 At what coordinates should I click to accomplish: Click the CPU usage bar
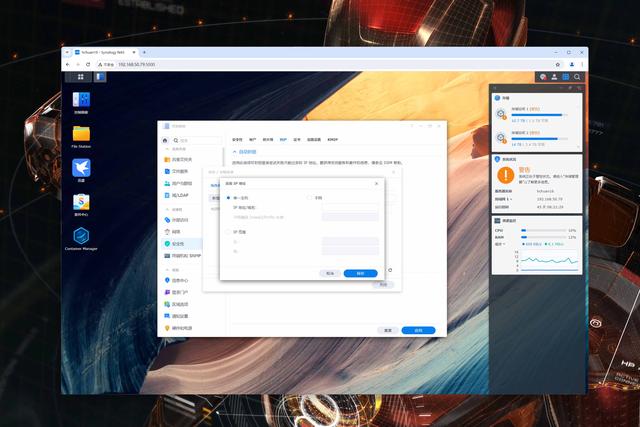click(544, 231)
